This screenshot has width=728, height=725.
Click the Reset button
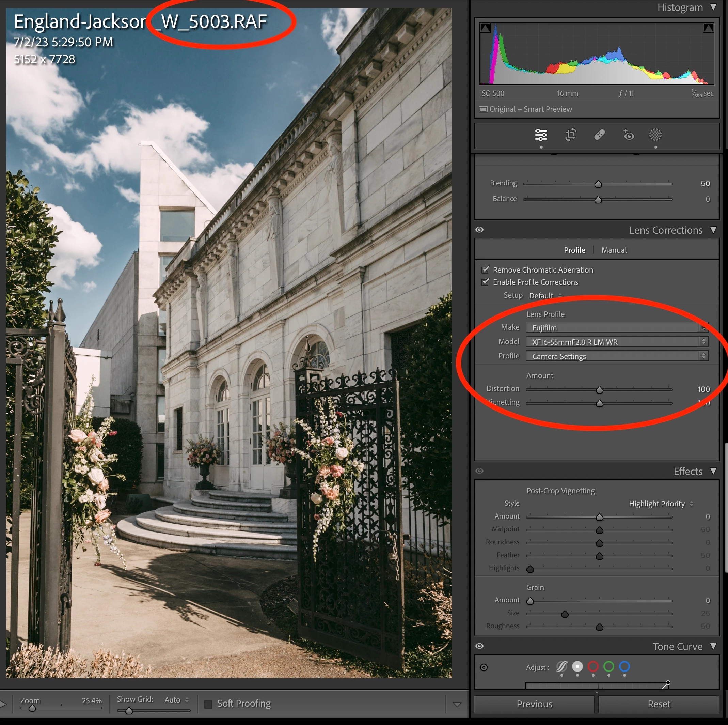[x=659, y=704]
